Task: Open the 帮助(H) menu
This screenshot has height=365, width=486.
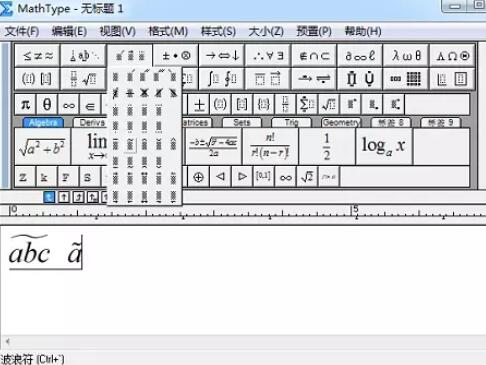Action: [x=363, y=31]
